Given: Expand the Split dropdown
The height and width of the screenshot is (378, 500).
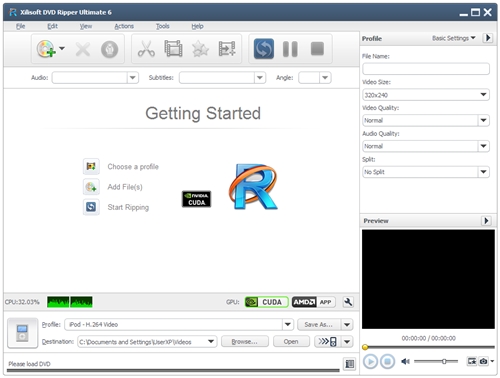Looking at the screenshot, I should point(426,172).
